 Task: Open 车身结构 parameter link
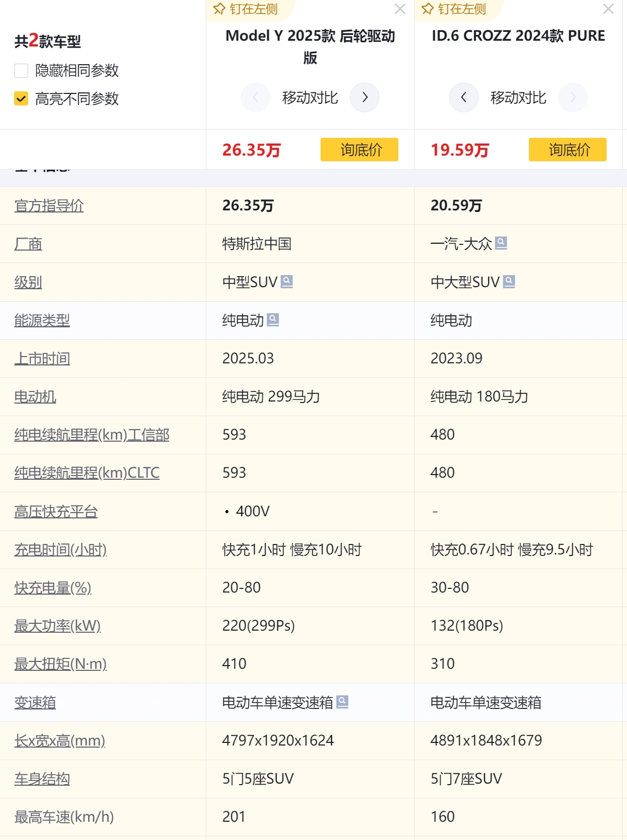coord(42,779)
